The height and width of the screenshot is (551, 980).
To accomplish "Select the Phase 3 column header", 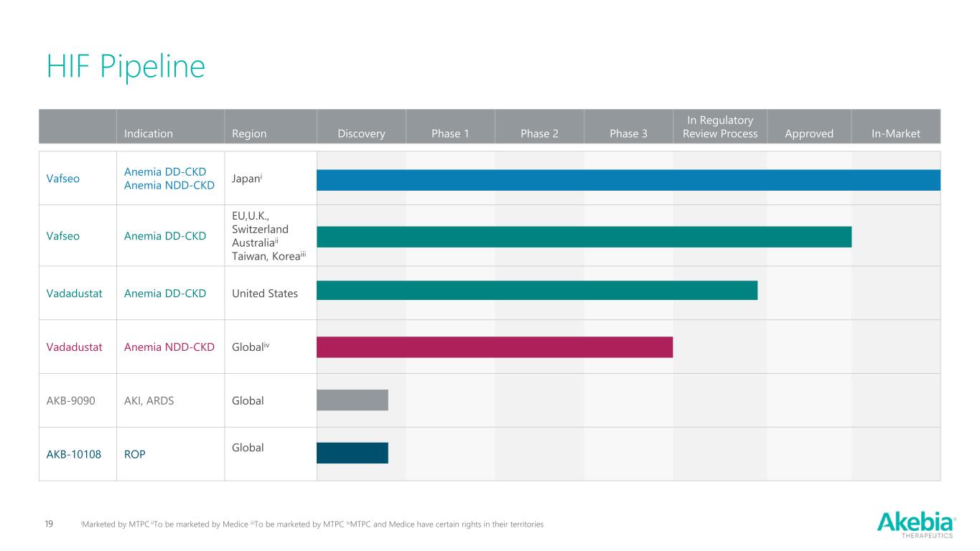I will [628, 133].
